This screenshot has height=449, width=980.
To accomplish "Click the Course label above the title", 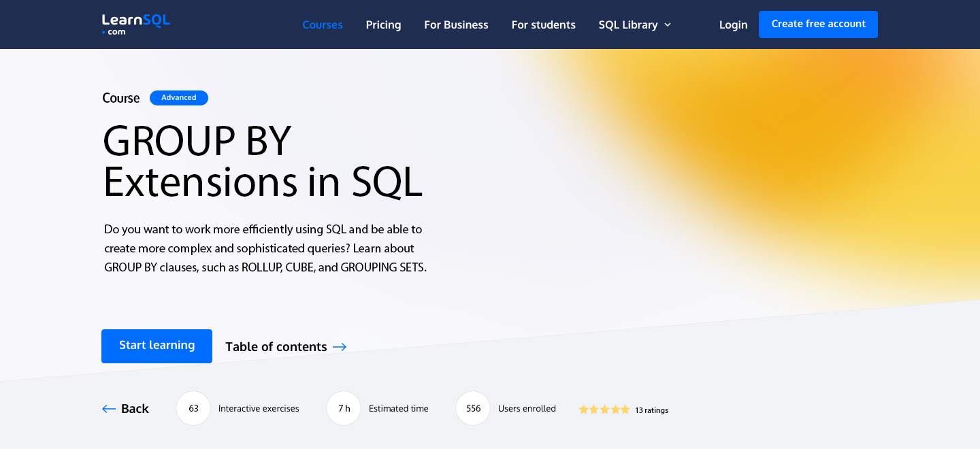I will [121, 98].
